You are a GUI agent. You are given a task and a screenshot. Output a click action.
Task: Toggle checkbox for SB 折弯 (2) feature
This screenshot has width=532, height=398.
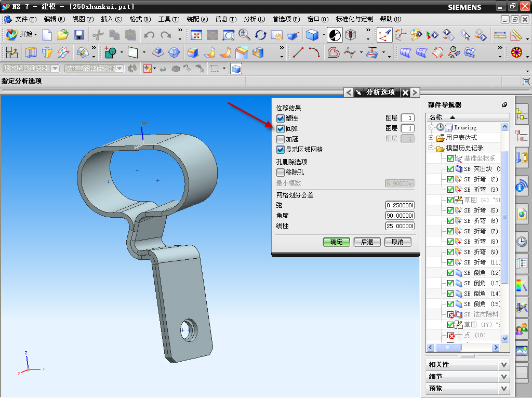450,179
